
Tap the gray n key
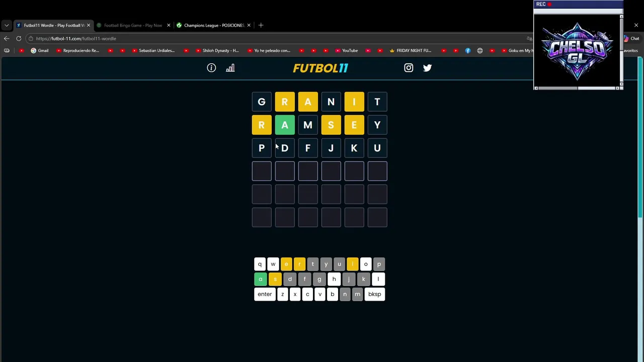click(345, 294)
